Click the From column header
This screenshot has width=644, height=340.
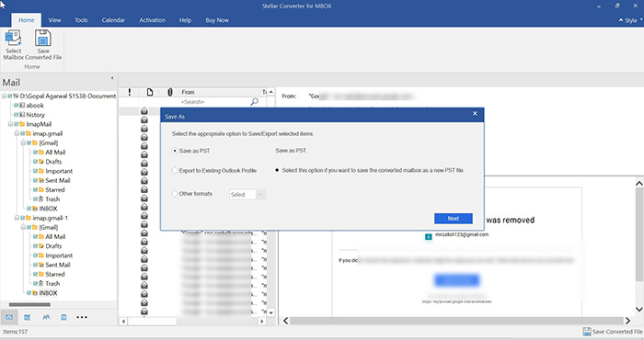point(220,92)
